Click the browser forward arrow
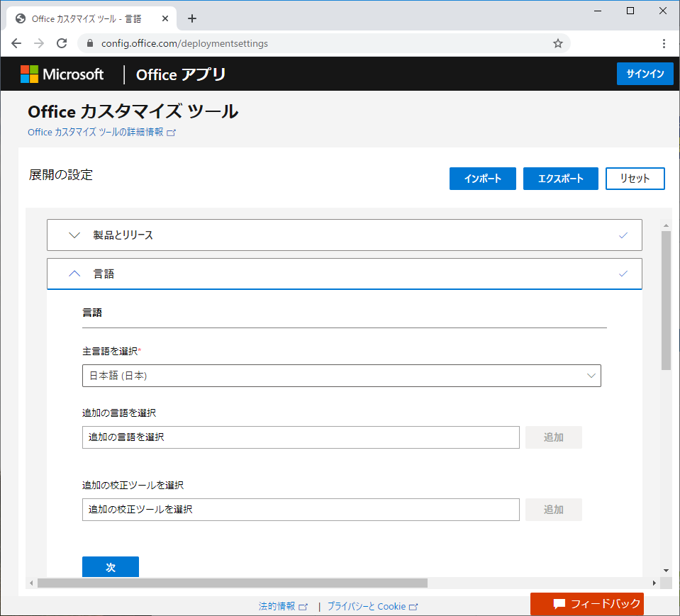The width and height of the screenshot is (680, 616). tap(39, 43)
